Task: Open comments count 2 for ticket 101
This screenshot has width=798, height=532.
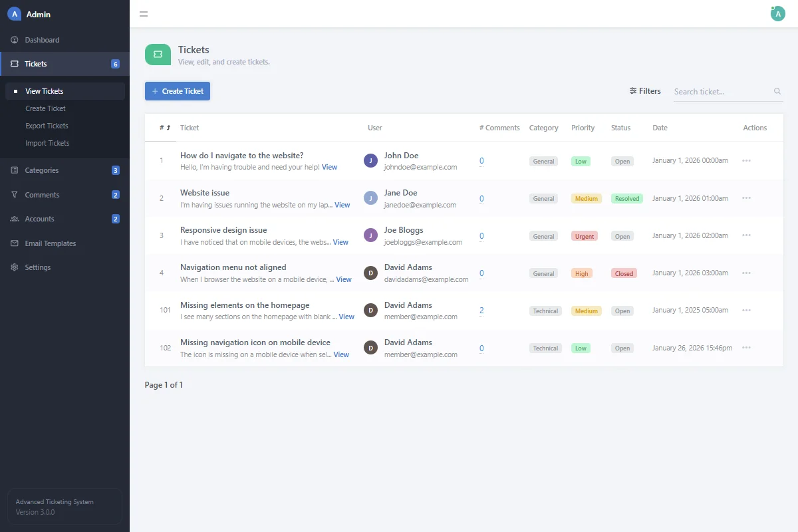Action: coord(481,311)
